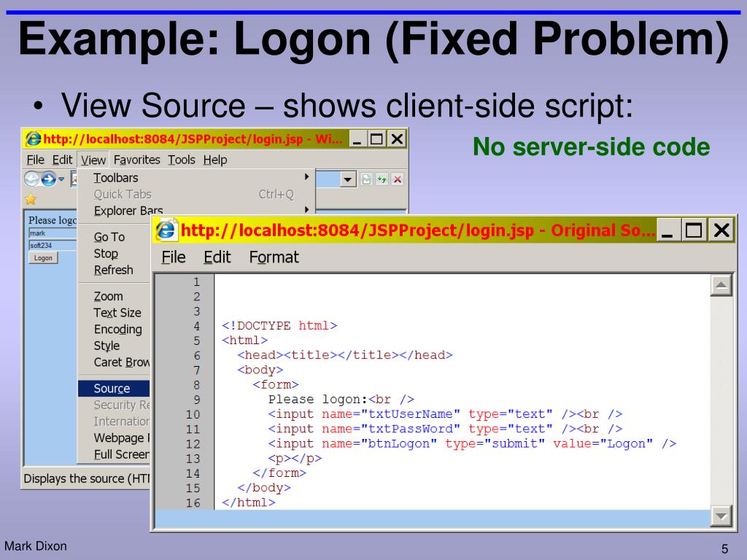Open the Favorites menu
Image resolution: width=747 pixels, height=560 pixels.
click(136, 160)
